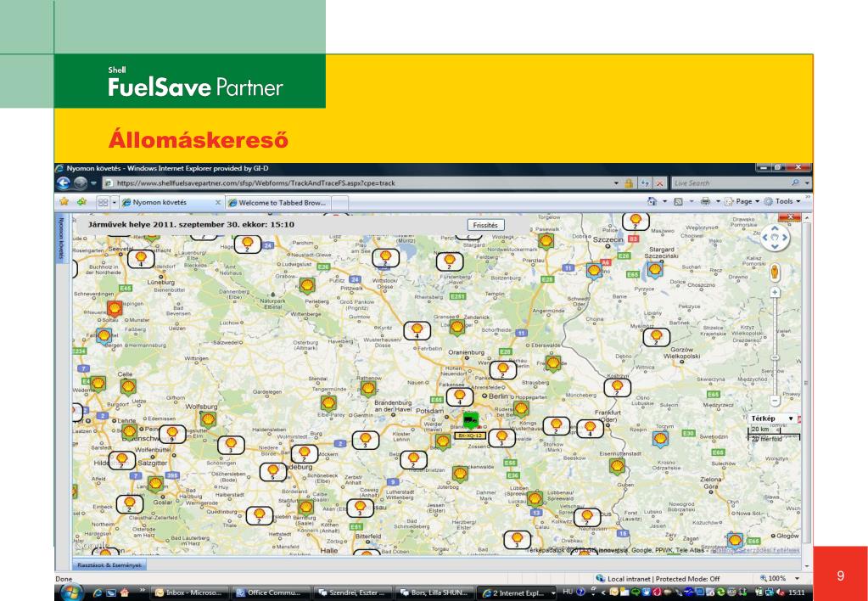This screenshot has width=868, height=601.
Task: Expand the Quick Tabs list dropdown
Action: (x=115, y=202)
